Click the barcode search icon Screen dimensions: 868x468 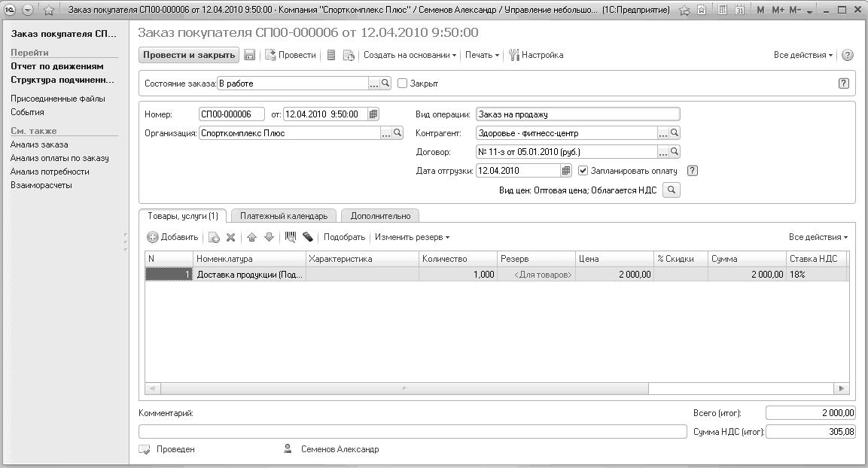290,237
